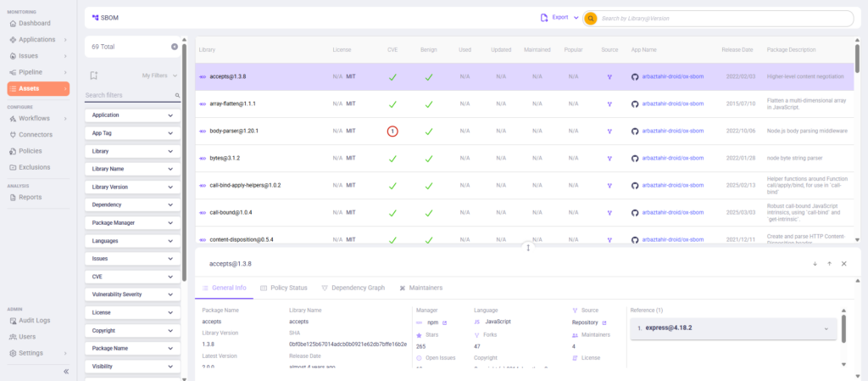Select the call-bound@1.0.4 row

524,213
